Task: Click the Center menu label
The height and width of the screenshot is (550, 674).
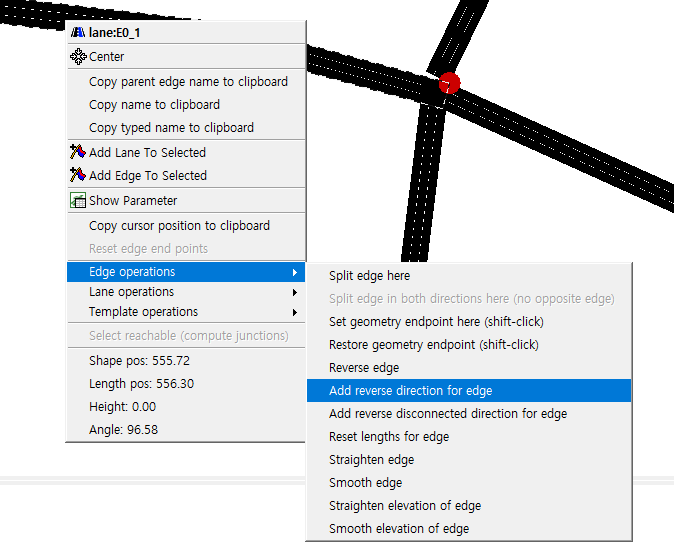Action: click(x=107, y=57)
